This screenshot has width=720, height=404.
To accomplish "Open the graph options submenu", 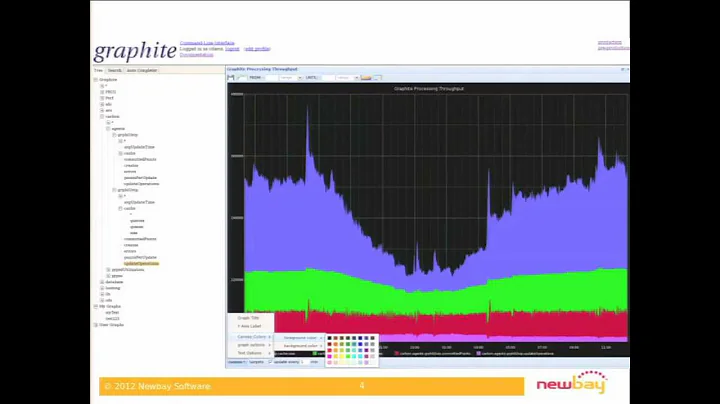I will [251, 345].
